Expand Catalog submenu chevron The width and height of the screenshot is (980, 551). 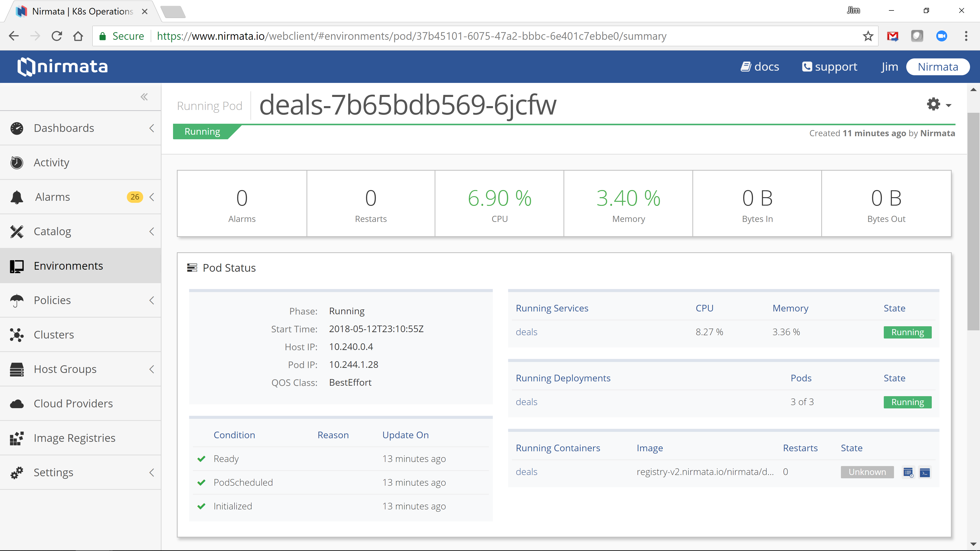[152, 232]
